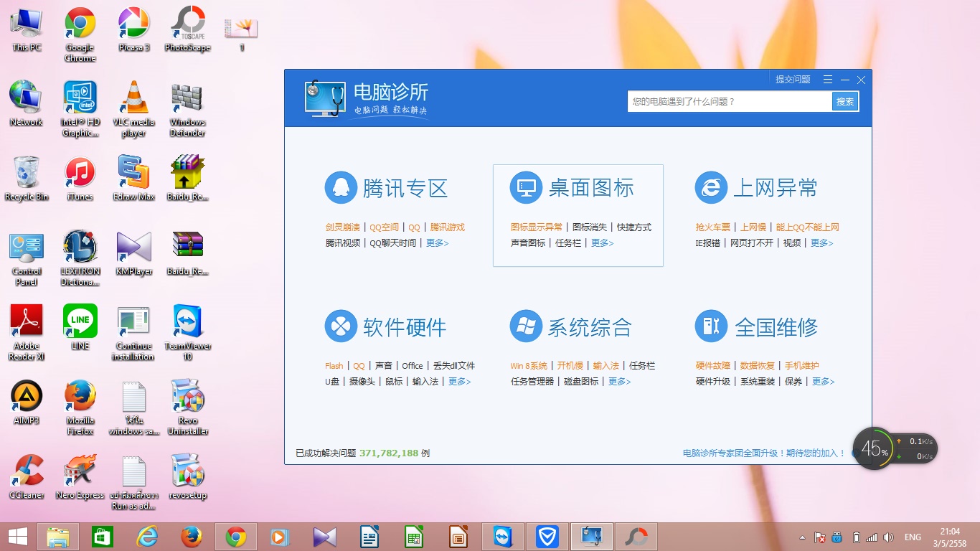
Task: Expand 更多> in the 全国维修 section
Action: 824,382
